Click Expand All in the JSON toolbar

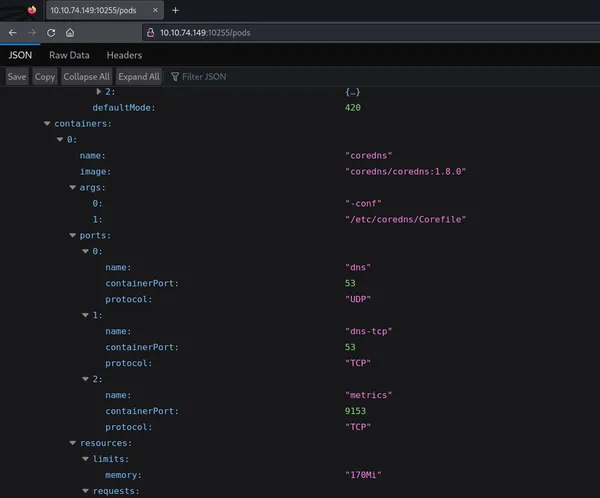click(139, 76)
